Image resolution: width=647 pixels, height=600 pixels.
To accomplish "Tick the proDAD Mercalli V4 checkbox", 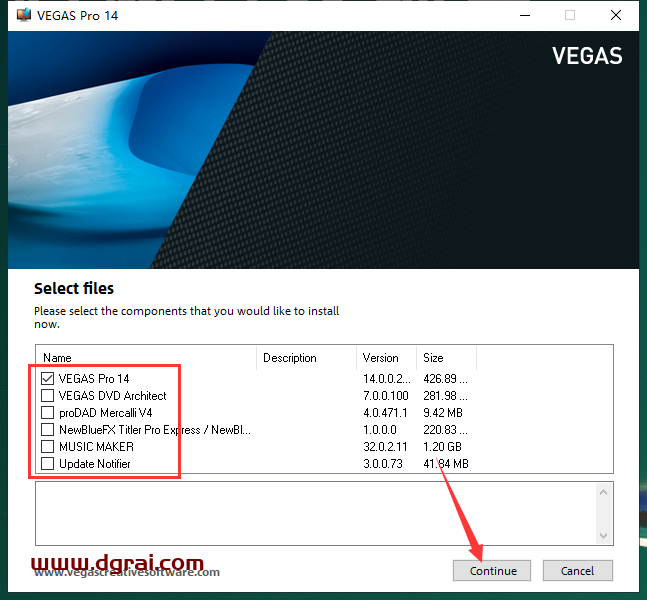I will [47, 413].
